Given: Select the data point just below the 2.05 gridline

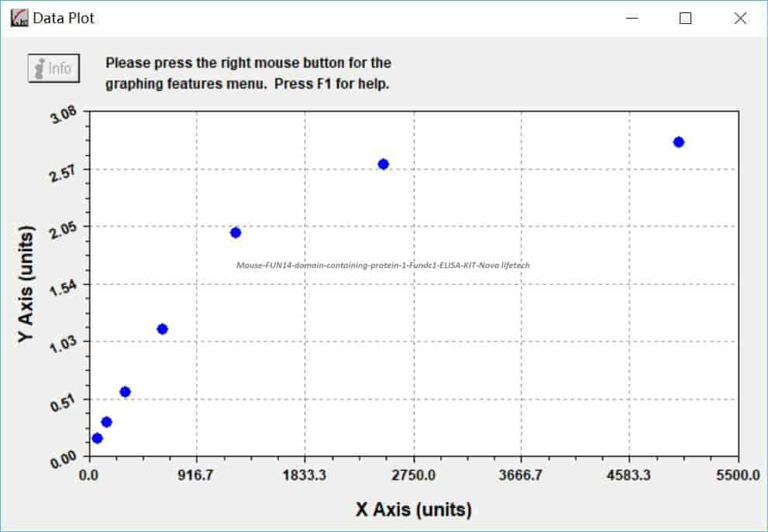Looking at the screenshot, I should point(236,232).
